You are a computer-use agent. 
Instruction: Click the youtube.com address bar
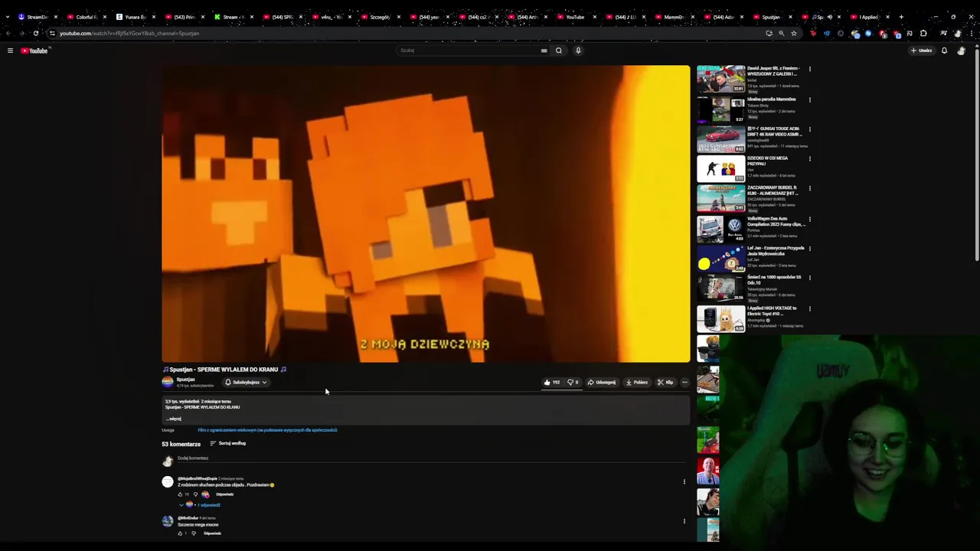[406, 33]
